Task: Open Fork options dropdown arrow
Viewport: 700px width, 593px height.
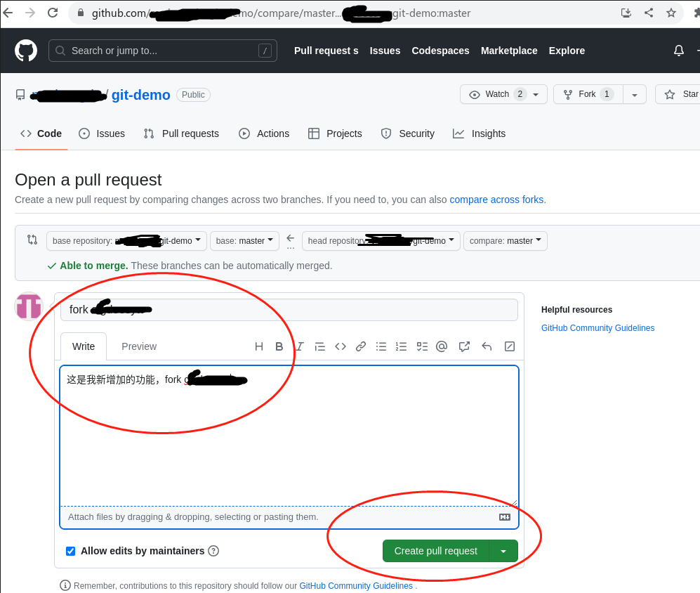Action: 635,95
